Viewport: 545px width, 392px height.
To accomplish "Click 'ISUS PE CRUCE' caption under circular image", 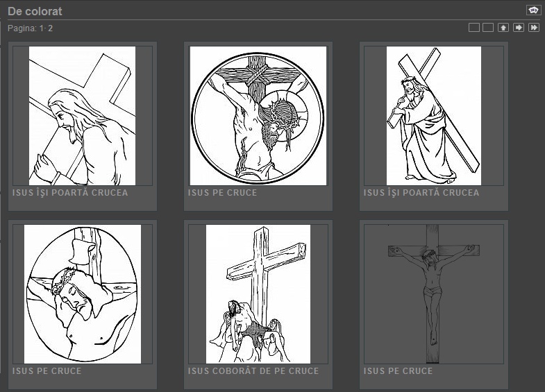I will pos(222,193).
